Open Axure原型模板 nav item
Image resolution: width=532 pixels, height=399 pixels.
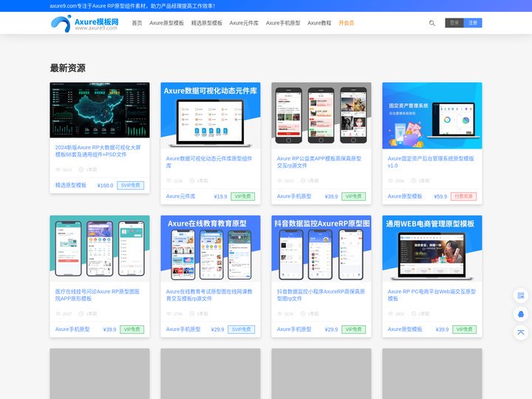(x=166, y=23)
